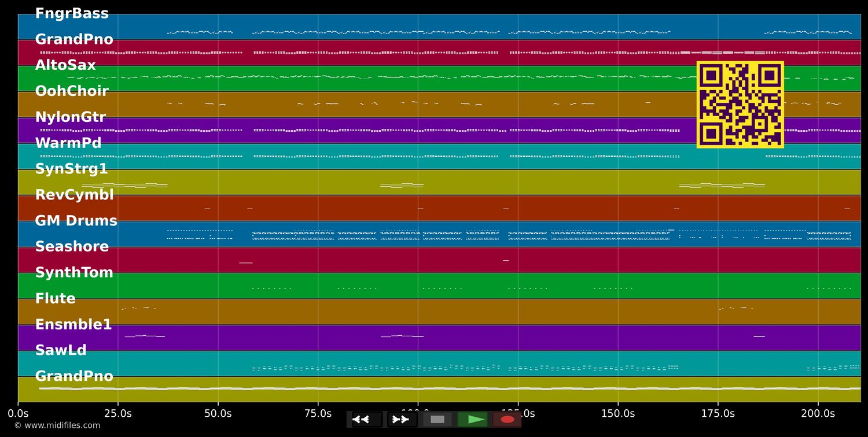Start recording with the red record button

point(507,420)
